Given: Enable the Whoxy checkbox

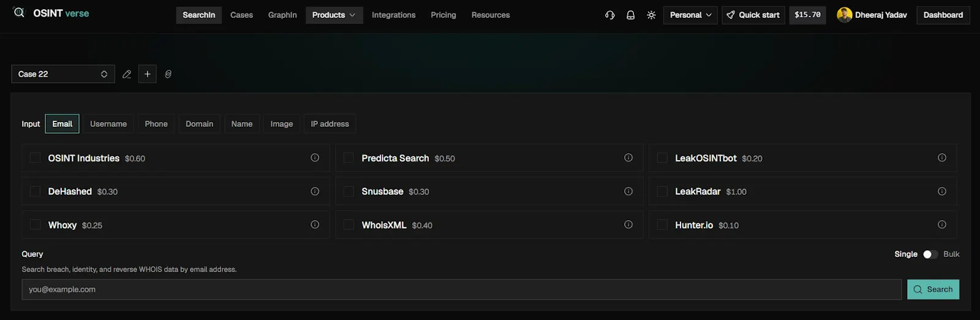Looking at the screenshot, I should pos(35,225).
